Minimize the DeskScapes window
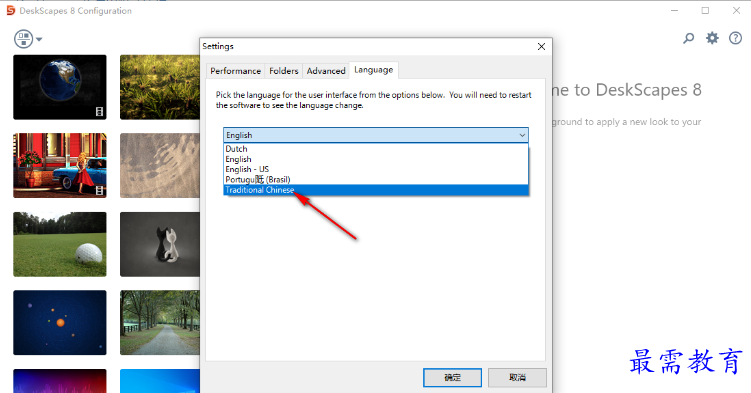This screenshot has height=393, width=751. point(674,11)
